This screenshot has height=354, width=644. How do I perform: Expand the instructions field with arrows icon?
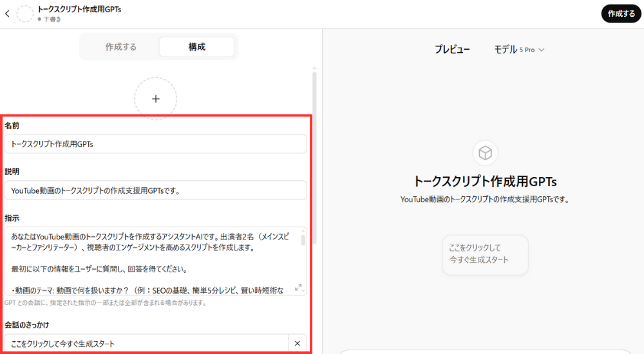pyautogui.click(x=299, y=288)
